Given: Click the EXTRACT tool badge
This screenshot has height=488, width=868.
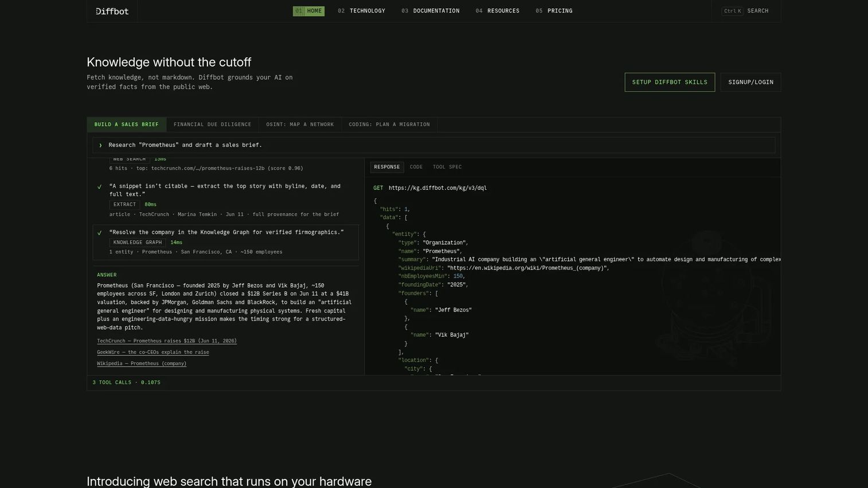Looking at the screenshot, I should coord(124,204).
